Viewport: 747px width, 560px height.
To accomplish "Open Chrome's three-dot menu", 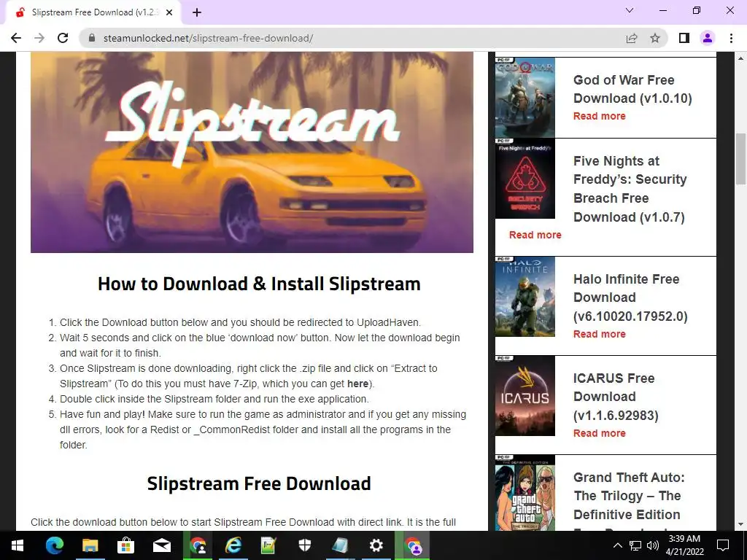I will (731, 38).
